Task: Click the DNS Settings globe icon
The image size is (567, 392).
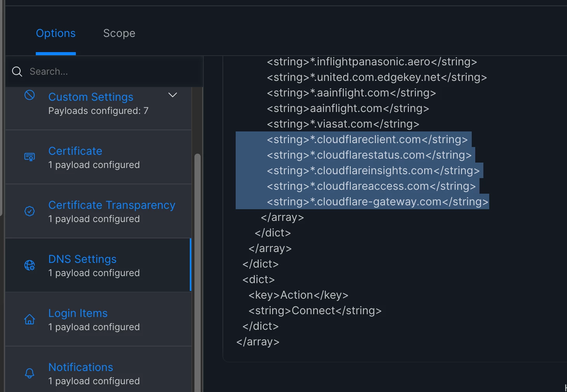Action: coord(30,265)
